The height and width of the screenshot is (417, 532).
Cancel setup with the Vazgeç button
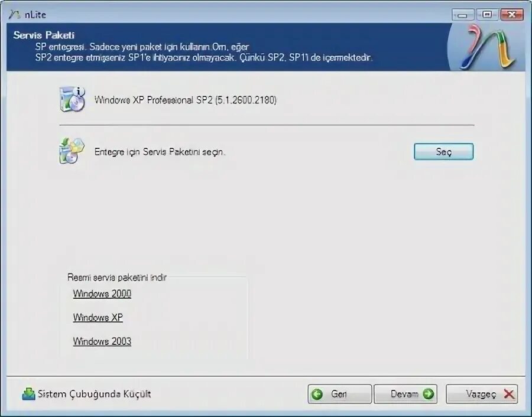pos(482,394)
